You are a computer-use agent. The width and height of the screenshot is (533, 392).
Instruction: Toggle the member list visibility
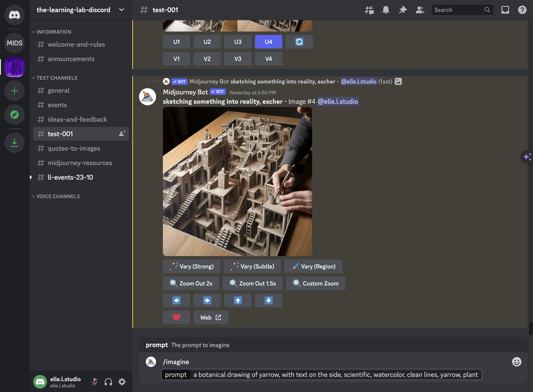420,10
